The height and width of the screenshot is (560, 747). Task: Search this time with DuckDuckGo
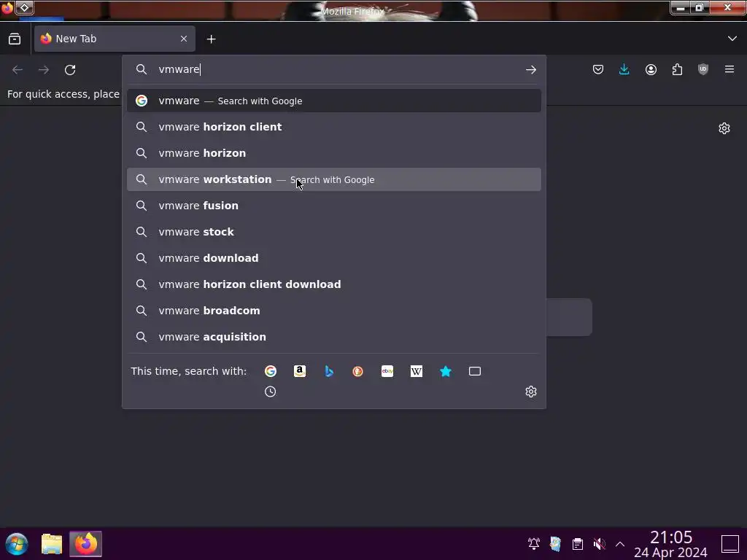pos(357,371)
